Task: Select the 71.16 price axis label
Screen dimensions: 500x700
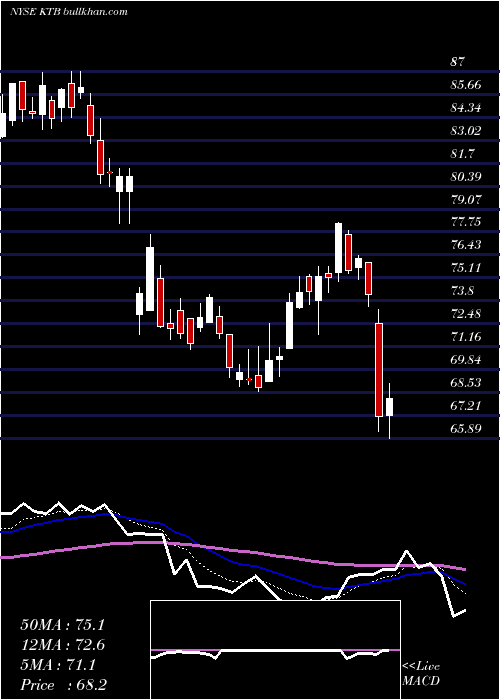Action: pos(467,337)
